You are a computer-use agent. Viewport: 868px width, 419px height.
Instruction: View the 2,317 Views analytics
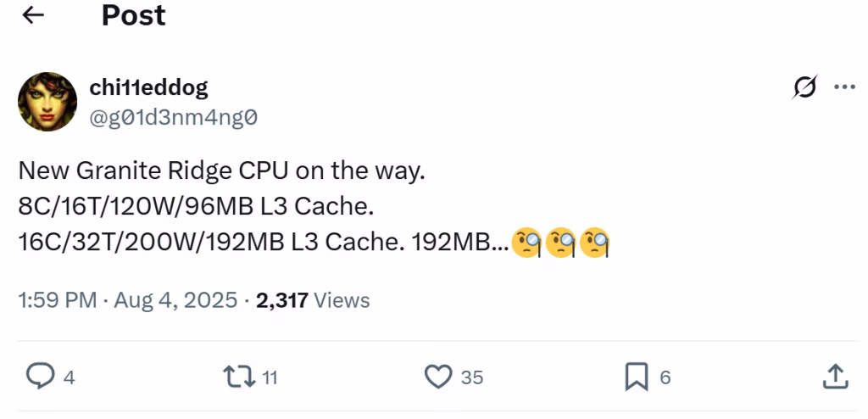[x=313, y=300]
